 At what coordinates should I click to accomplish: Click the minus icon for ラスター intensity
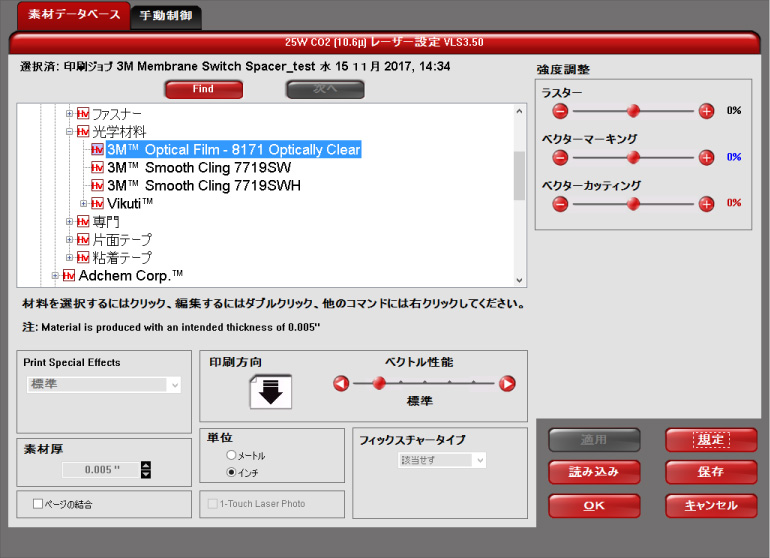pyautogui.click(x=560, y=111)
